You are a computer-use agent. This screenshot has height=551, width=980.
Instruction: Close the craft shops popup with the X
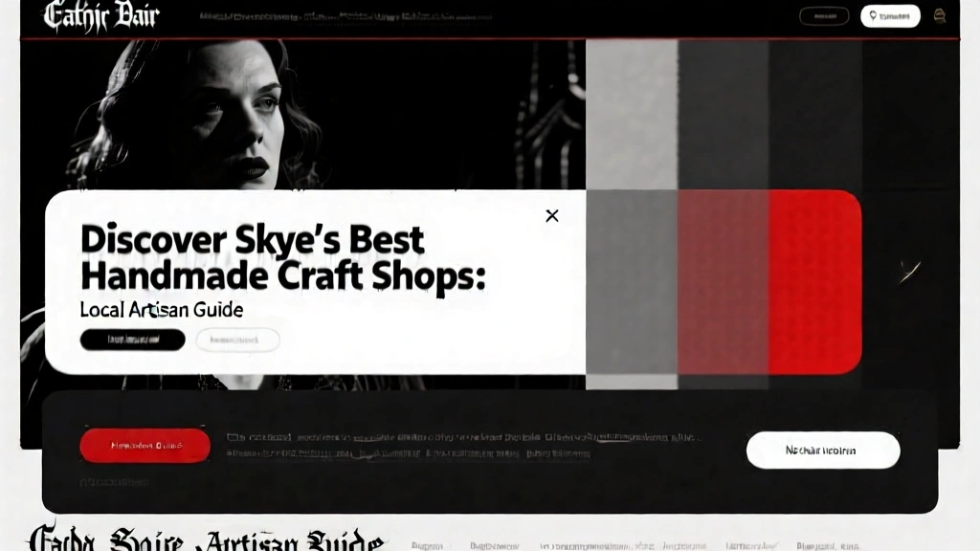[x=551, y=216]
